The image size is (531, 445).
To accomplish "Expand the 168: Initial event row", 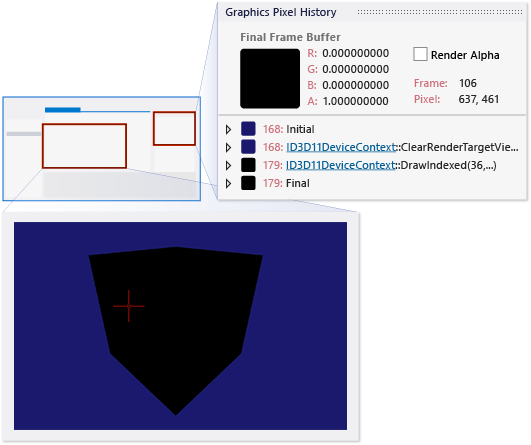I will (229, 129).
